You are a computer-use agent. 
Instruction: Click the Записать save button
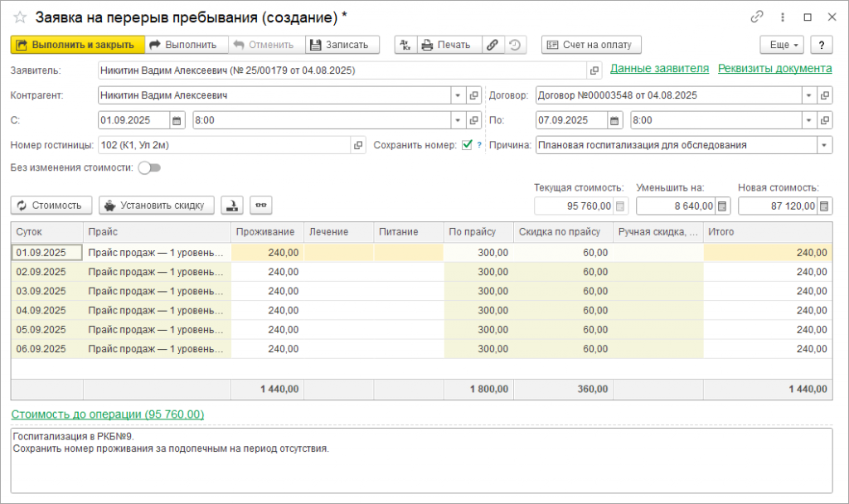342,45
